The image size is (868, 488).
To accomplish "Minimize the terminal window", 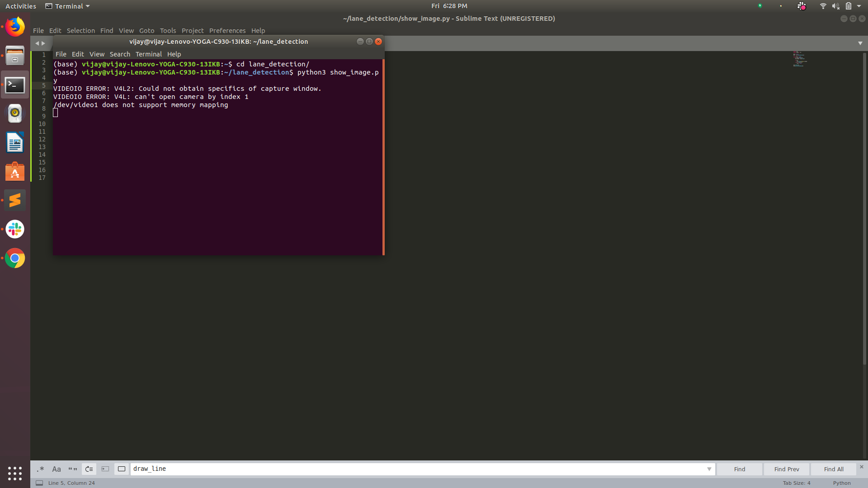I will [360, 42].
